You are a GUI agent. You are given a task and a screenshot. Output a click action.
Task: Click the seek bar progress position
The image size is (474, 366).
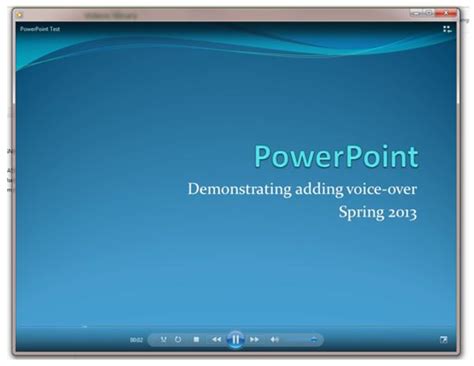coord(85,327)
